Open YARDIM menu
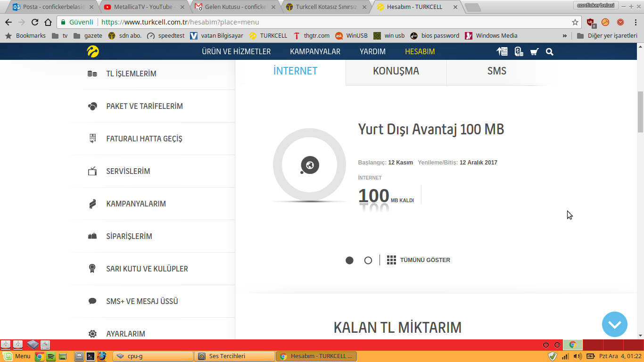 click(x=372, y=52)
